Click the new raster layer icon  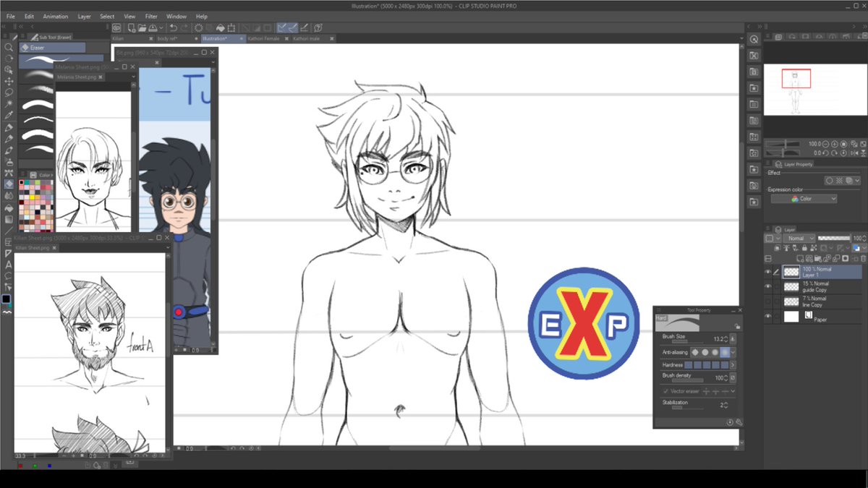800,259
